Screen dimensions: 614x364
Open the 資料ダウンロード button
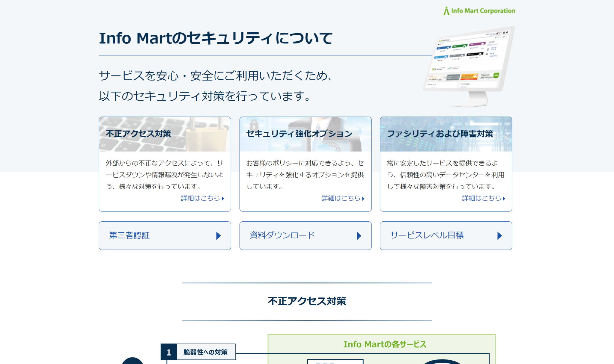306,236
